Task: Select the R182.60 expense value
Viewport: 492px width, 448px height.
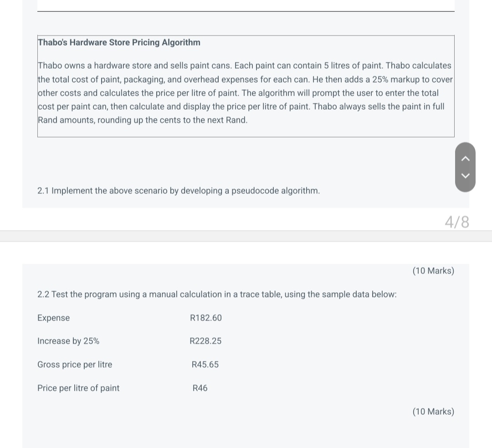Action: (205, 317)
